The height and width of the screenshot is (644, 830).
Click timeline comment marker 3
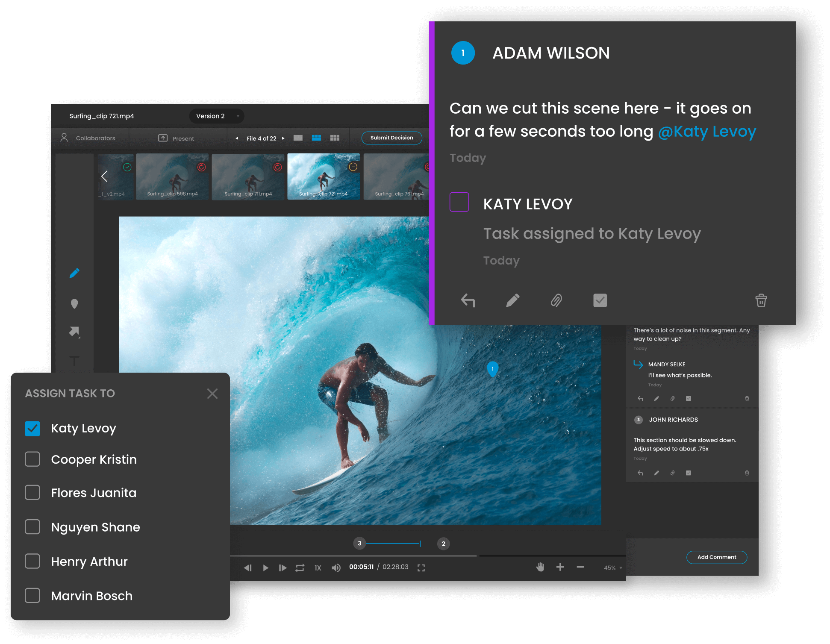(359, 543)
